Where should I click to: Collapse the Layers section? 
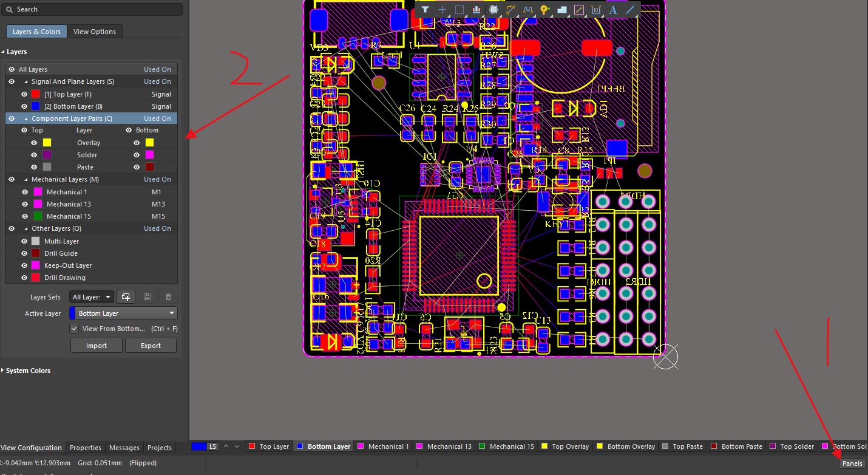click(3, 52)
